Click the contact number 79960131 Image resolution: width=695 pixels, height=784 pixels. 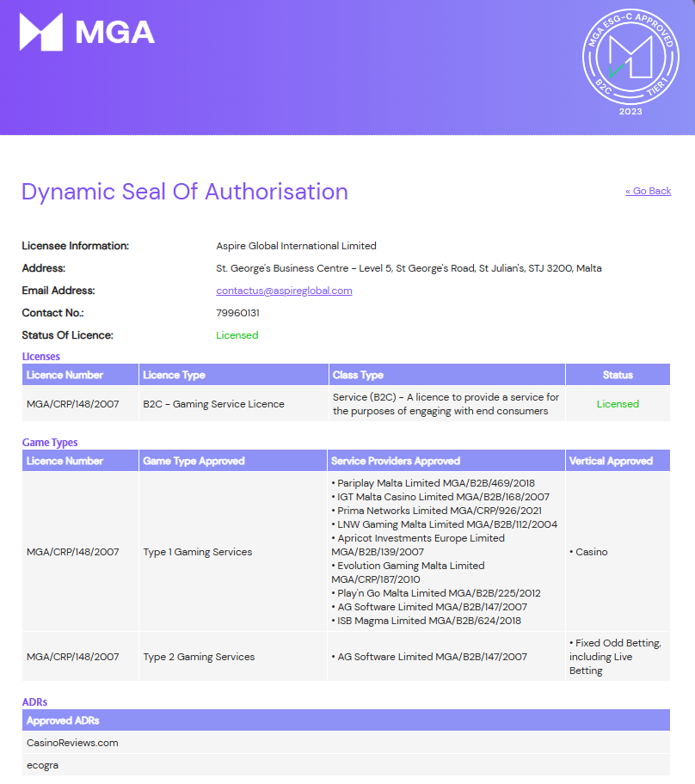click(237, 313)
